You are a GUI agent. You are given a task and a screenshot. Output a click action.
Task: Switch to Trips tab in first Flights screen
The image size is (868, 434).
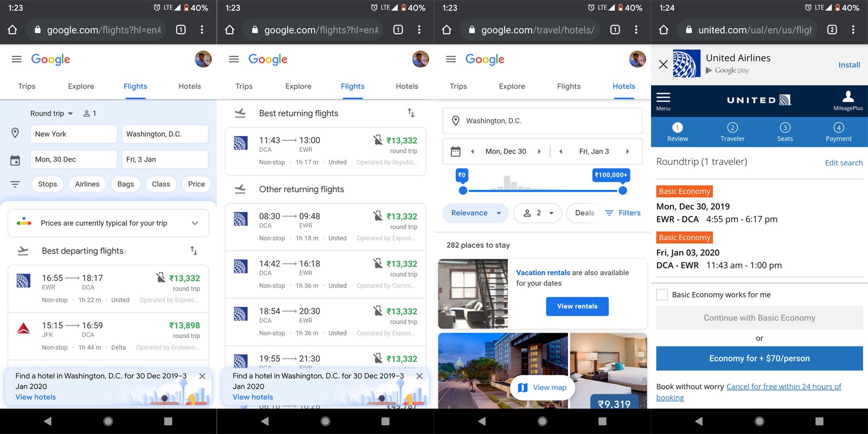point(27,86)
